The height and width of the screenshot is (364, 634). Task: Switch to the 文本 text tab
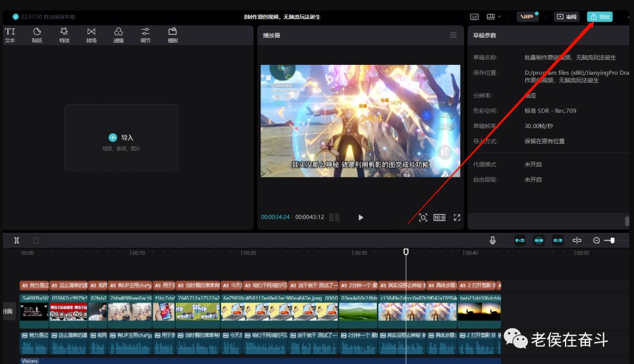10,35
